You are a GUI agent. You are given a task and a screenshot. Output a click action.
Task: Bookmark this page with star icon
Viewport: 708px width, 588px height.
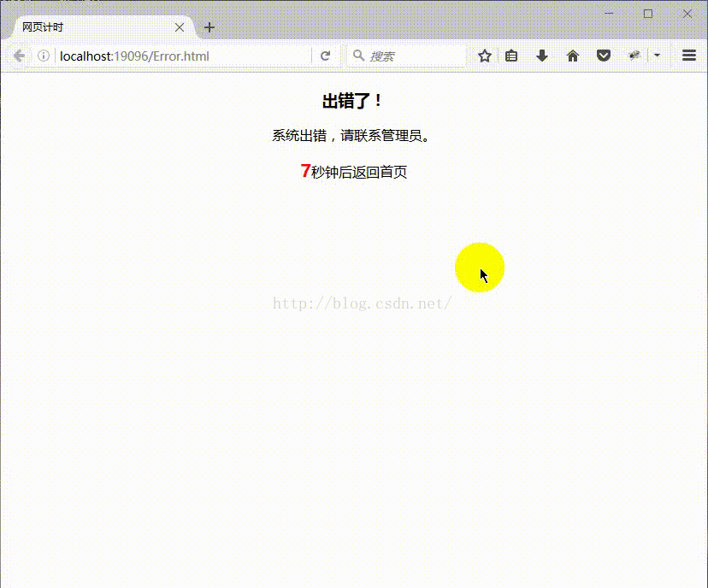(x=485, y=56)
